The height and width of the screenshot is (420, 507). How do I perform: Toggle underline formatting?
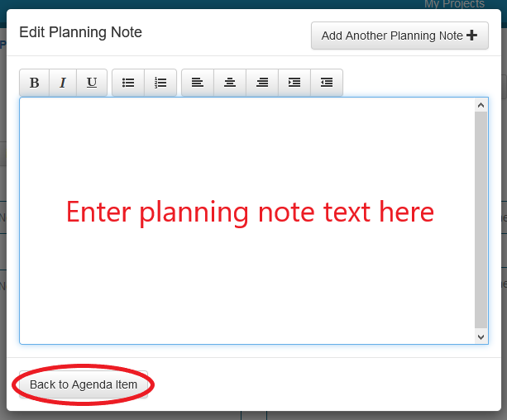(92, 83)
